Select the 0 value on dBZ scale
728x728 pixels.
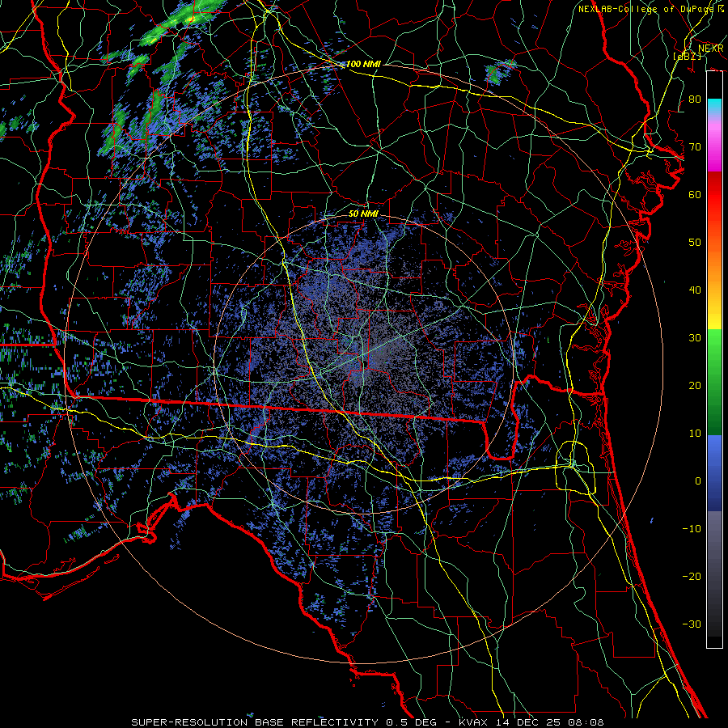click(698, 480)
